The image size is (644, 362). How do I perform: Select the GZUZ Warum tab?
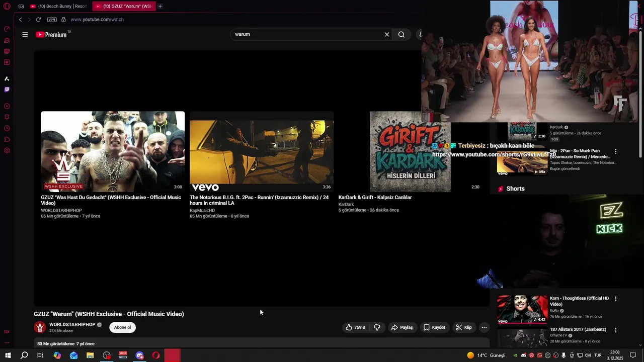coord(124,6)
